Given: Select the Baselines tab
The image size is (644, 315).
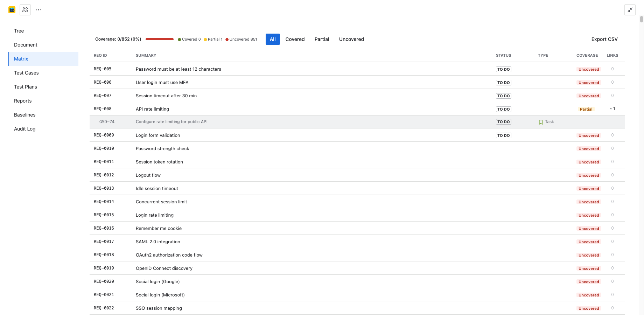Looking at the screenshot, I should 24,115.
